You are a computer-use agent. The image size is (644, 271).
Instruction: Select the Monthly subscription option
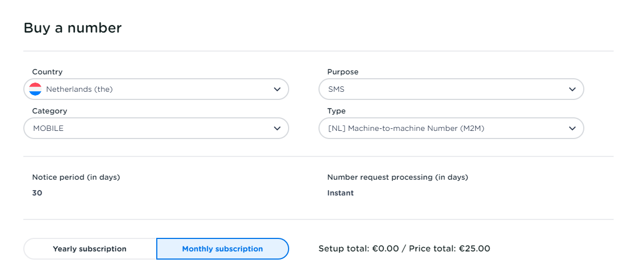tap(222, 249)
